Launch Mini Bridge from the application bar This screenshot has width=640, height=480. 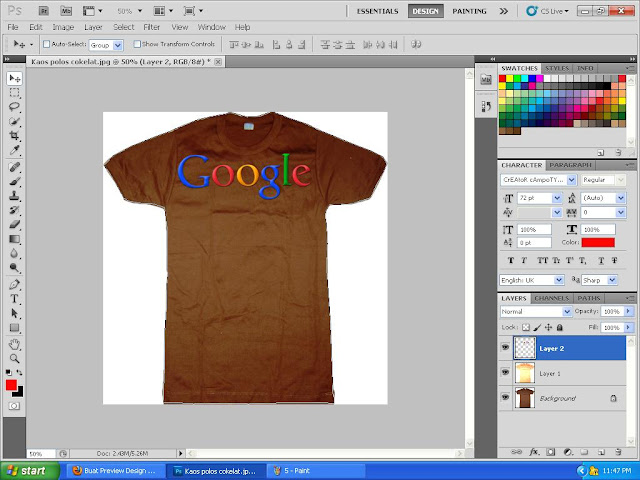(x=66, y=11)
